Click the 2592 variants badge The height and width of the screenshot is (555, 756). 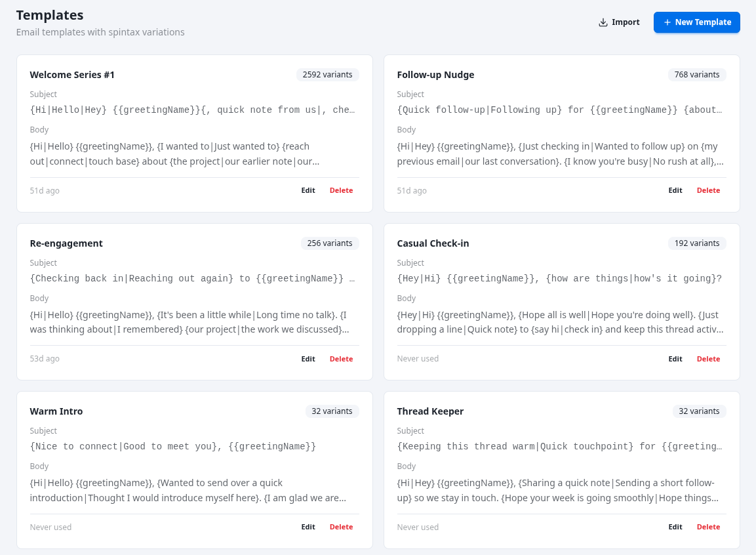[328, 75]
